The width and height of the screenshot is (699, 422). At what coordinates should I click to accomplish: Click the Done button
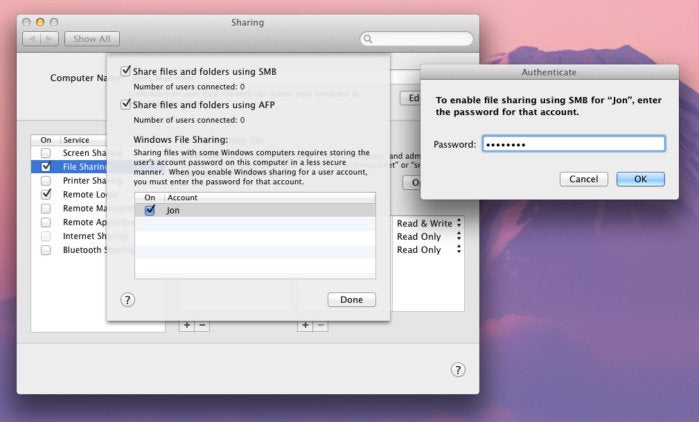tap(352, 299)
